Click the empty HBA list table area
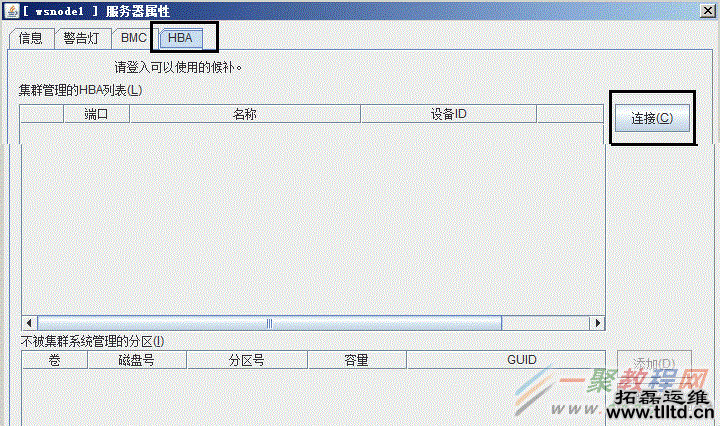The image size is (720, 426). click(x=310, y=220)
